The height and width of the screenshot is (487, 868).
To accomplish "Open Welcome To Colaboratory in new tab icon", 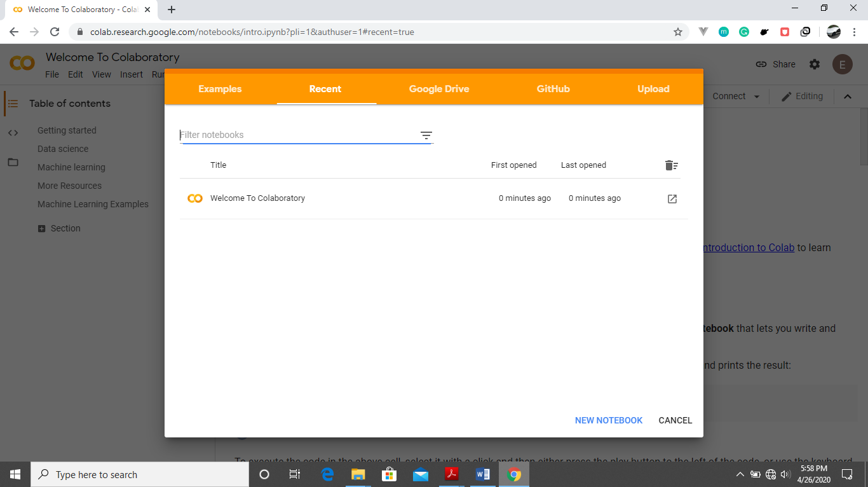I will click(x=672, y=199).
